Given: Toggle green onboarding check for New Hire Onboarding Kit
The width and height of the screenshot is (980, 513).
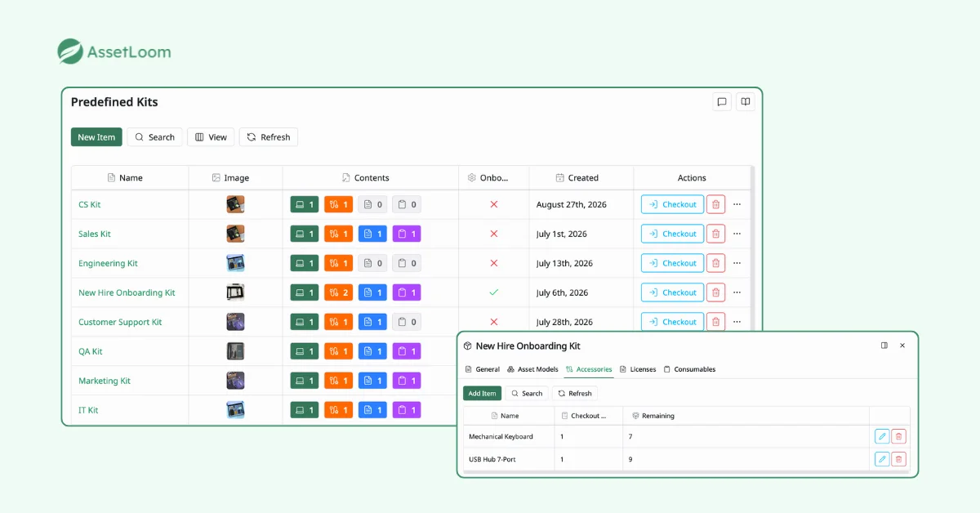Looking at the screenshot, I should pos(494,292).
